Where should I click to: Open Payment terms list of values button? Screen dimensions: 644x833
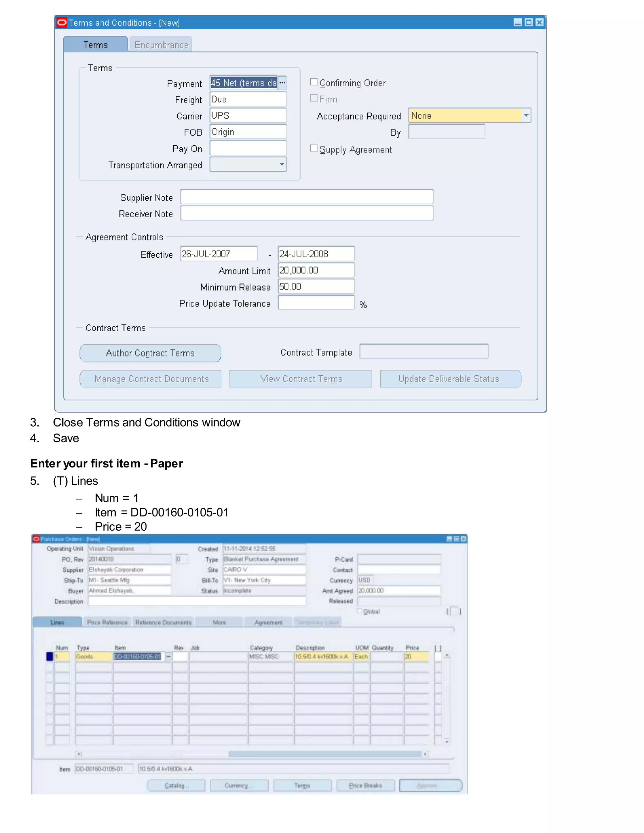point(282,83)
